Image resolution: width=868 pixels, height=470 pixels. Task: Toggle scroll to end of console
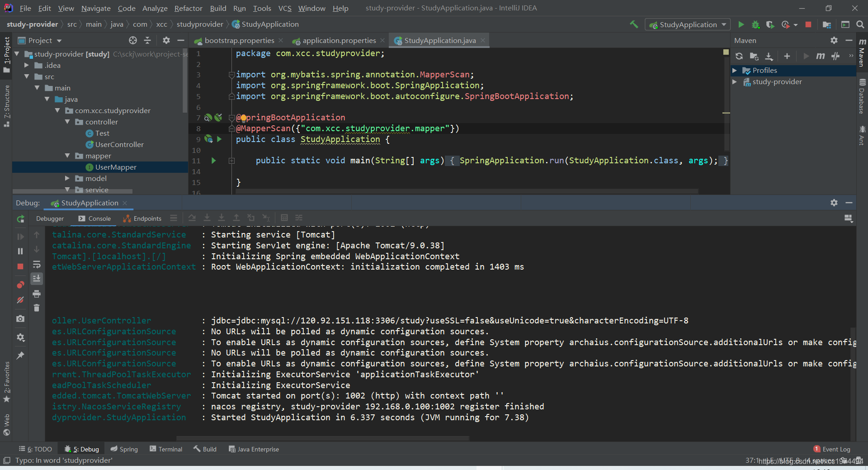(x=37, y=279)
